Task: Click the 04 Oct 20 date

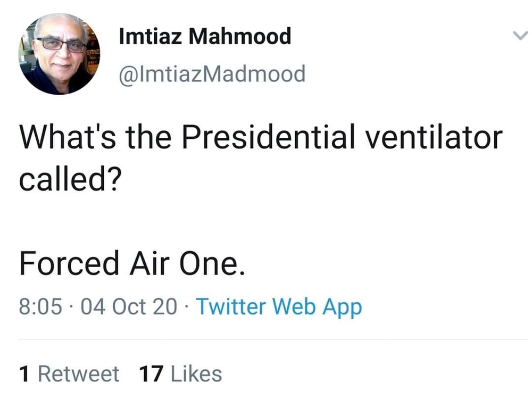Action: 129,307
